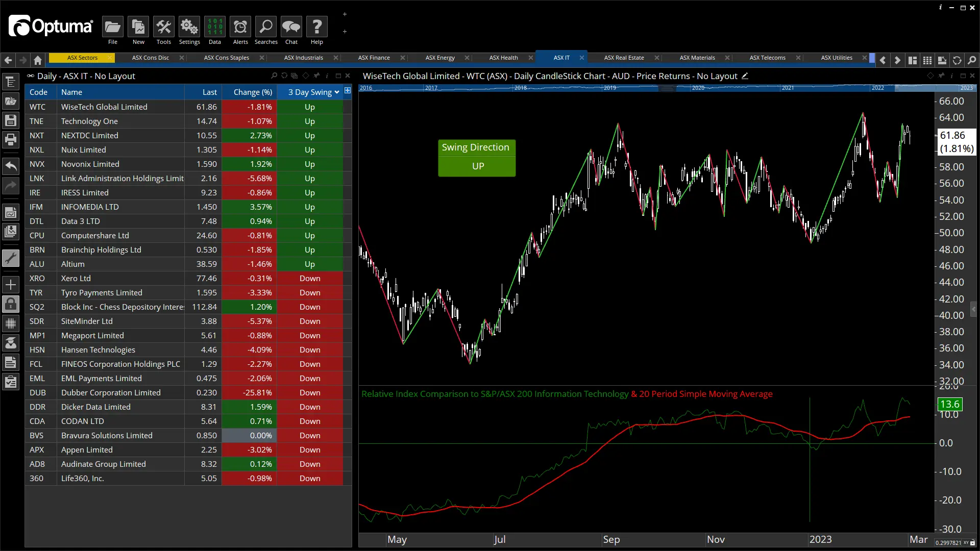Click the watchlist panel refresh icon
Screen dimensions: 980x551
click(x=284, y=76)
